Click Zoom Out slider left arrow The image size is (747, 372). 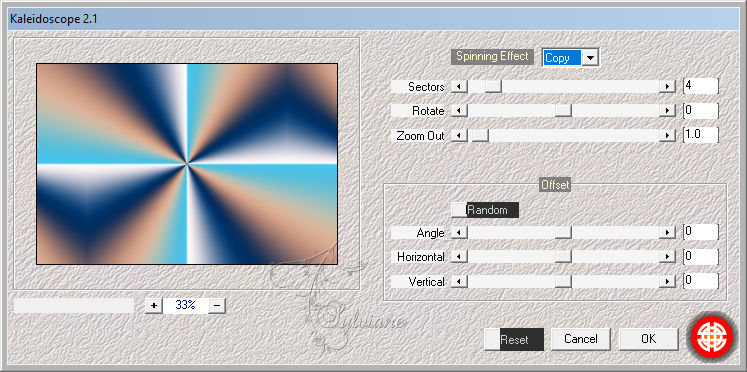tap(459, 136)
